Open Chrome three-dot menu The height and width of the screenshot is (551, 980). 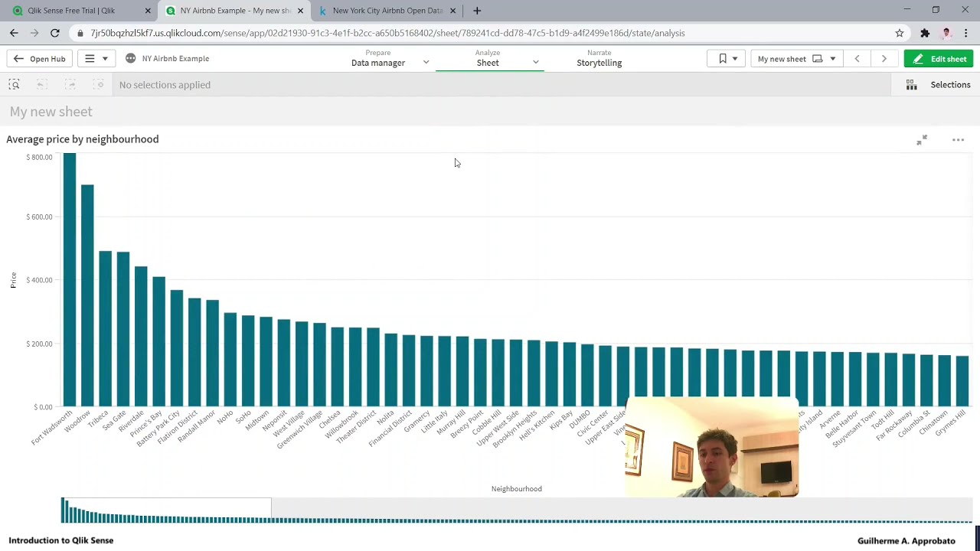pyautogui.click(x=966, y=33)
